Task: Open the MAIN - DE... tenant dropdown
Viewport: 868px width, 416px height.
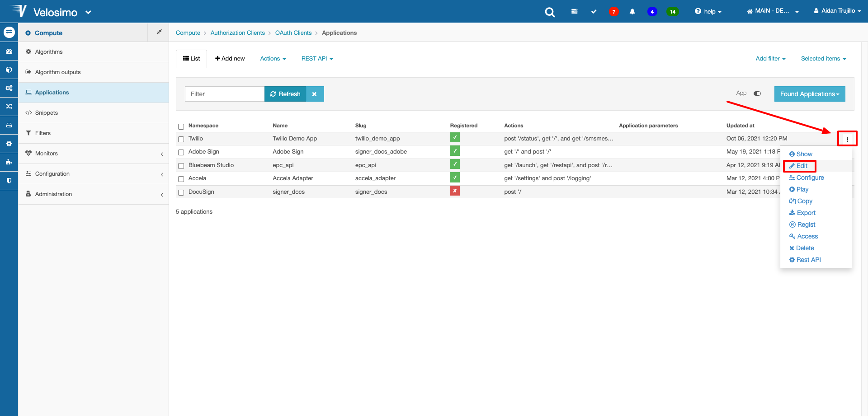Action: [773, 11]
